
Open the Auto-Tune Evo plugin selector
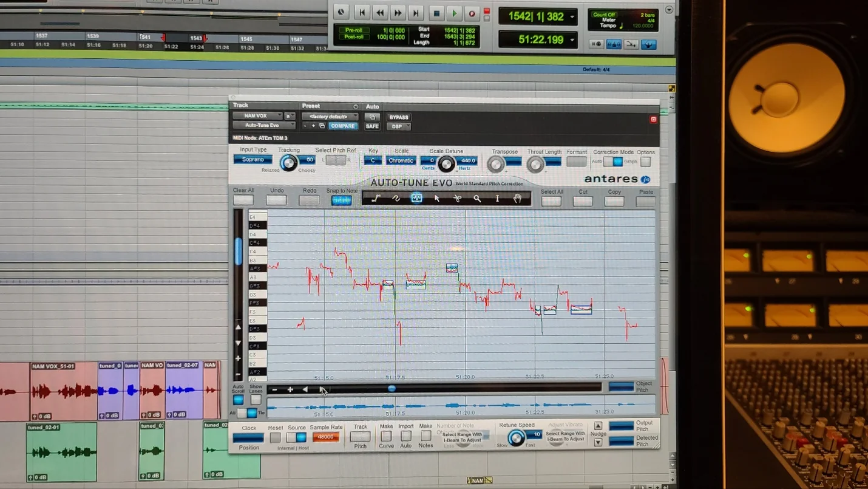tap(264, 125)
